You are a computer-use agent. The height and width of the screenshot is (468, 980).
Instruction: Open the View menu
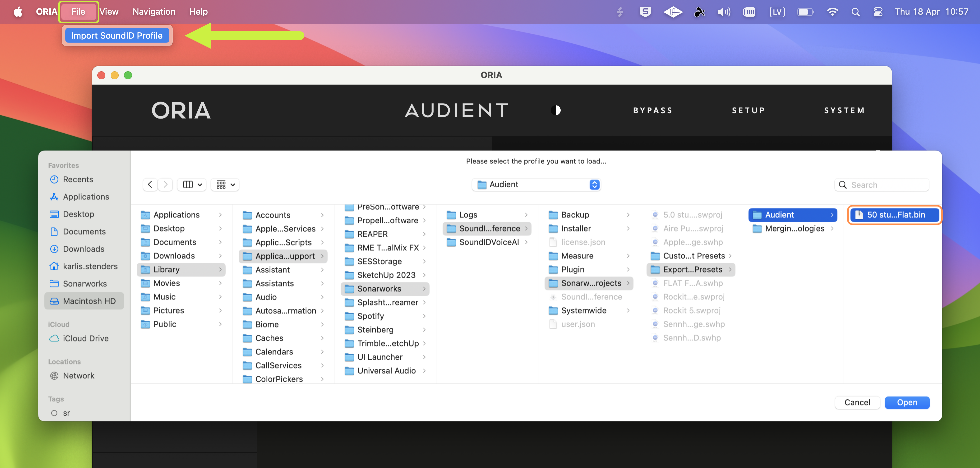point(109,12)
